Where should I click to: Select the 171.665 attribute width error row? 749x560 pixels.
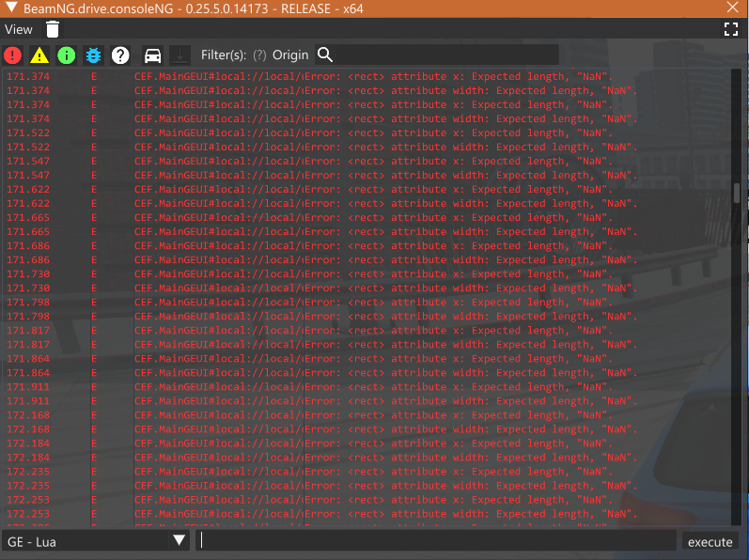367,231
